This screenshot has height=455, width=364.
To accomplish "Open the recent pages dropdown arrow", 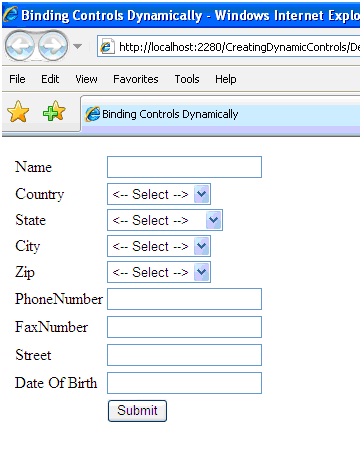I will tap(77, 46).
